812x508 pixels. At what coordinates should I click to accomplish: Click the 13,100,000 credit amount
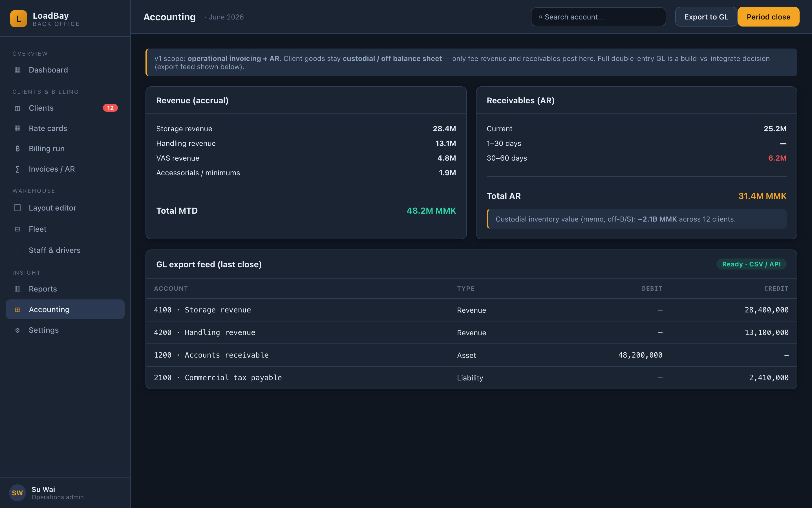767,332
